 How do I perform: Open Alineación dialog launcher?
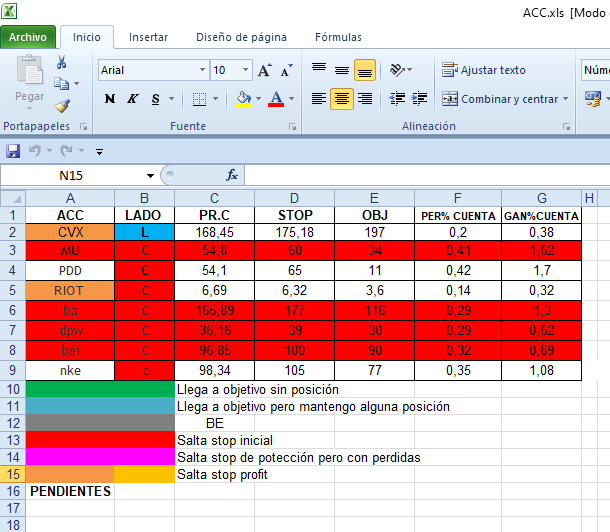[566, 127]
